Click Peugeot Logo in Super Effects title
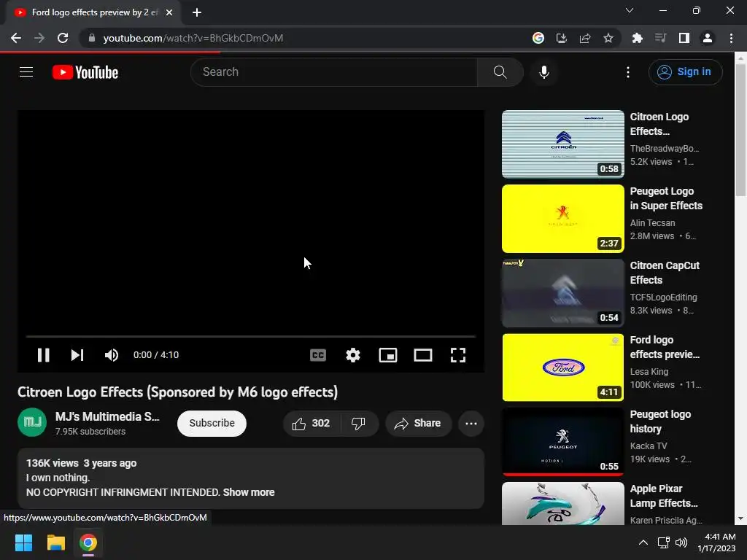Image resolution: width=747 pixels, height=560 pixels. coord(666,198)
